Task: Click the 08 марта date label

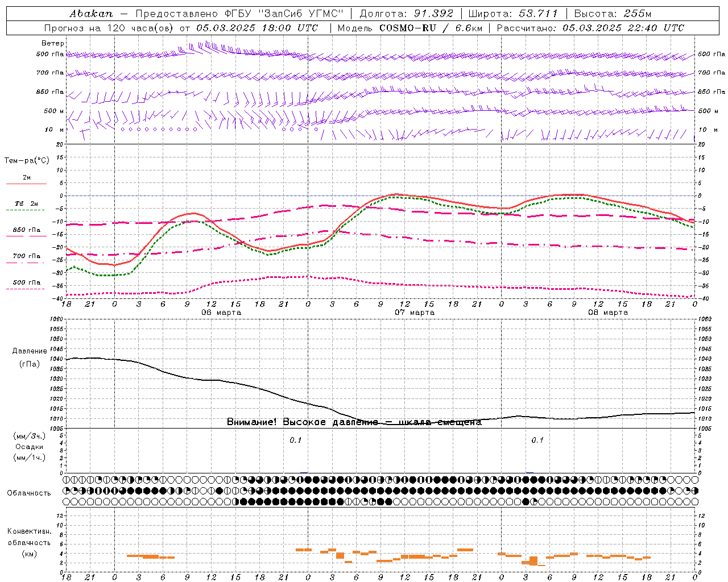Action: tap(608, 313)
